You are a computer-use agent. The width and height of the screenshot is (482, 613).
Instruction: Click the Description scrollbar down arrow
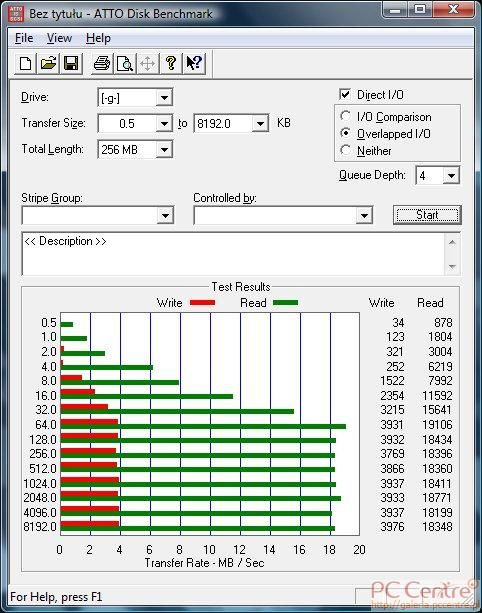[452, 267]
